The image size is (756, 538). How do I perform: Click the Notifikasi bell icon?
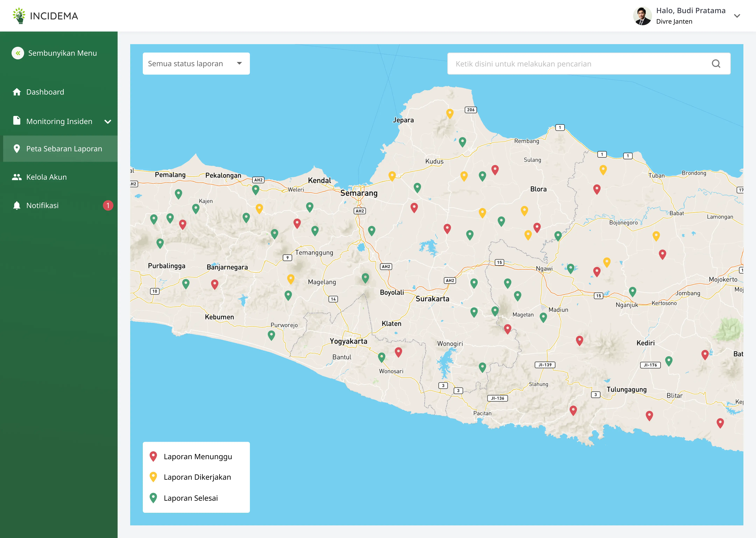[17, 205]
